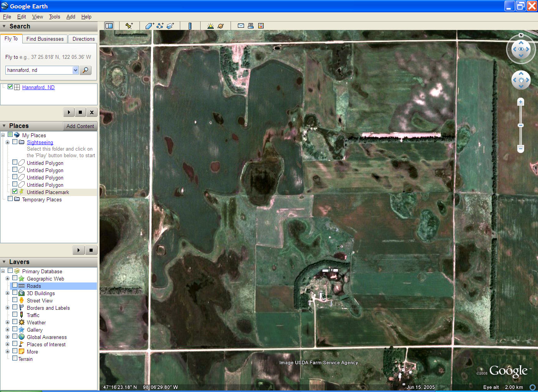The image size is (538, 392).
Task: Open the Hannaford, ND result link
Action: [x=38, y=87]
